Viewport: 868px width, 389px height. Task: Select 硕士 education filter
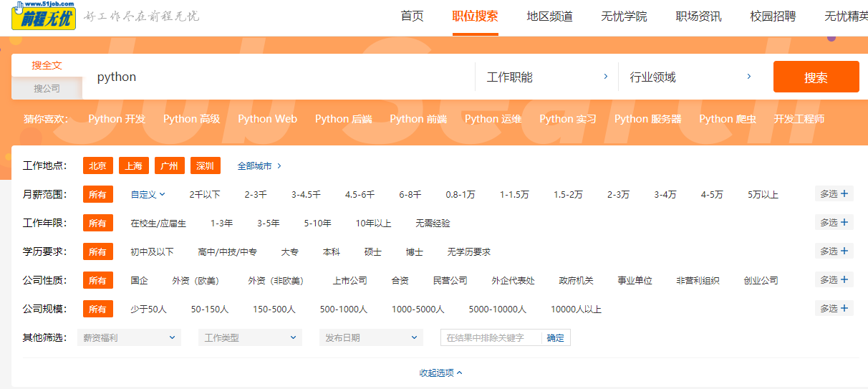click(373, 251)
